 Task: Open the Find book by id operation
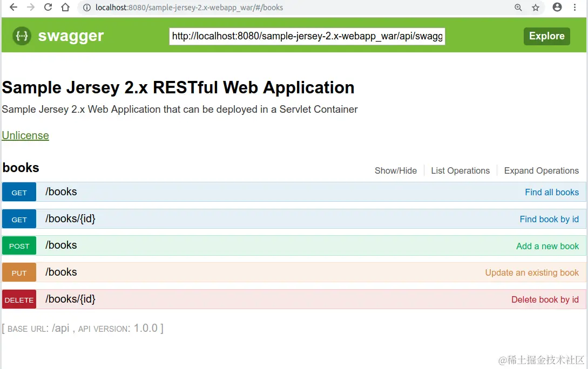click(549, 219)
